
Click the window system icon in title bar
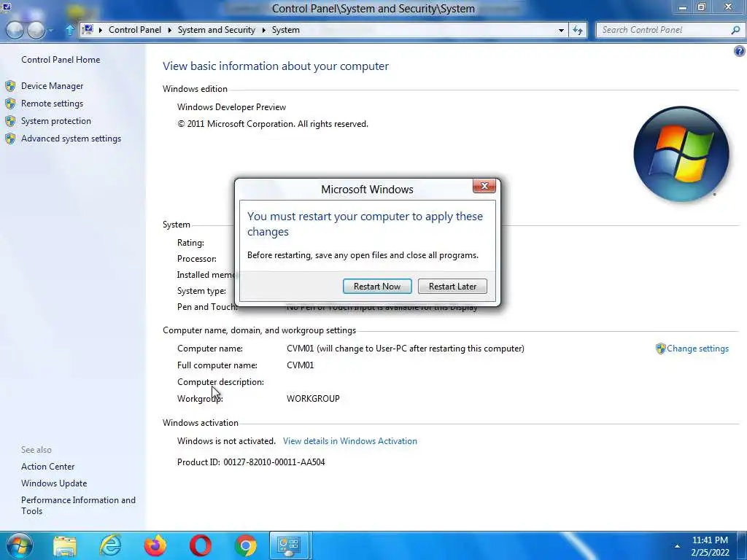tap(6, 7)
